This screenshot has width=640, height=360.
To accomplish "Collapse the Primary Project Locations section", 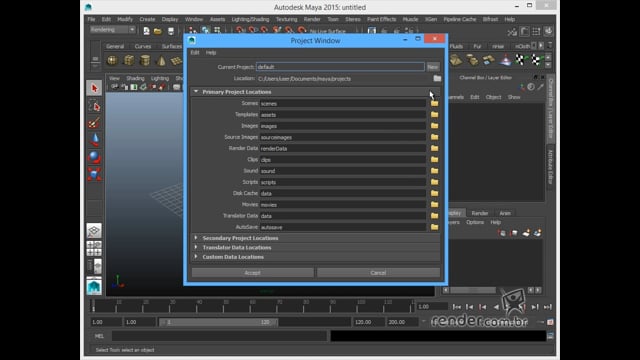I will [x=196, y=92].
